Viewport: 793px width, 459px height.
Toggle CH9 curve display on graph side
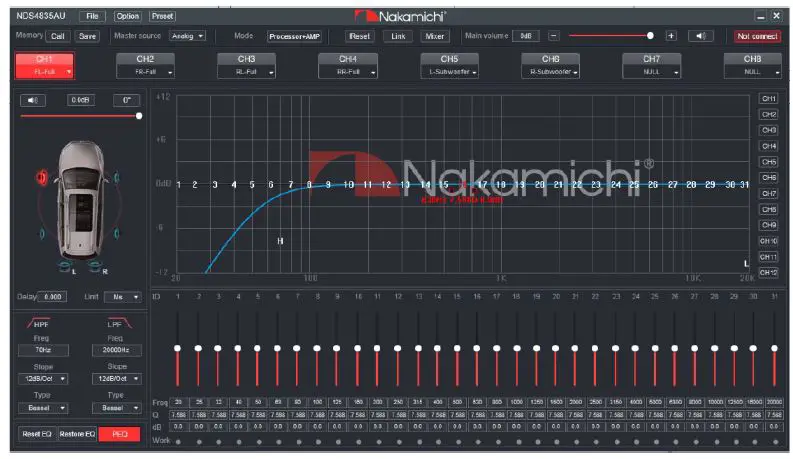pos(768,225)
